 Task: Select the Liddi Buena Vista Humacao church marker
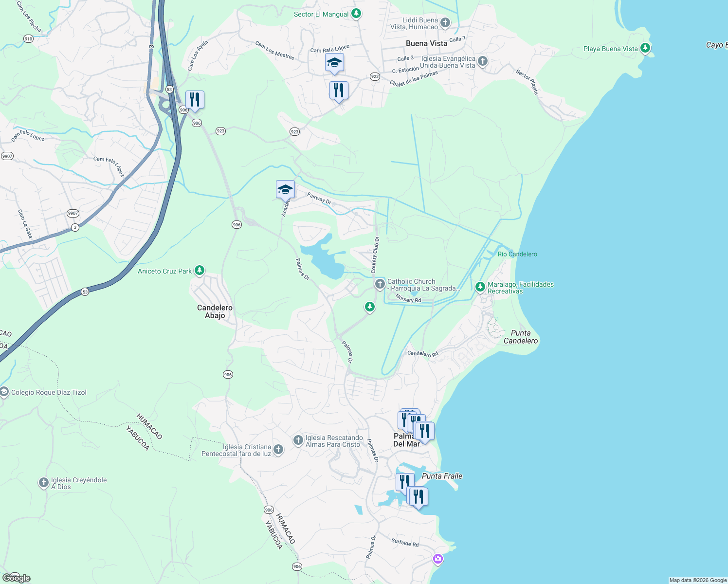coord(444,22)
